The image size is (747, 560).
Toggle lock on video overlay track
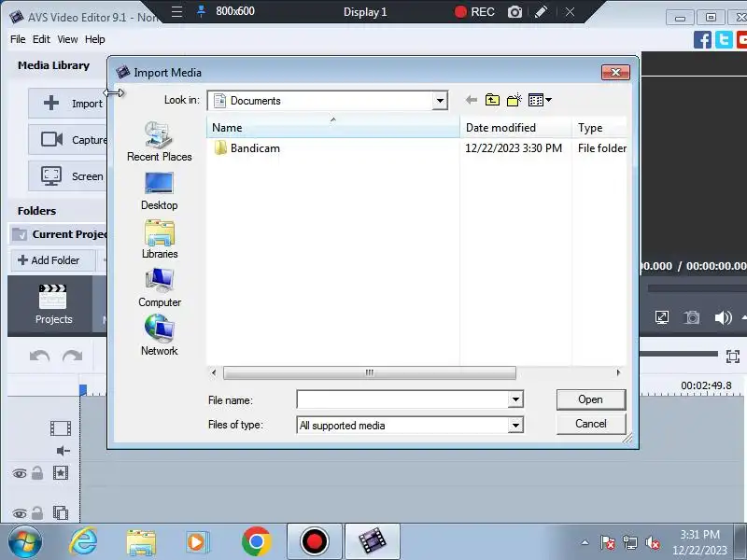pos(37,512)
